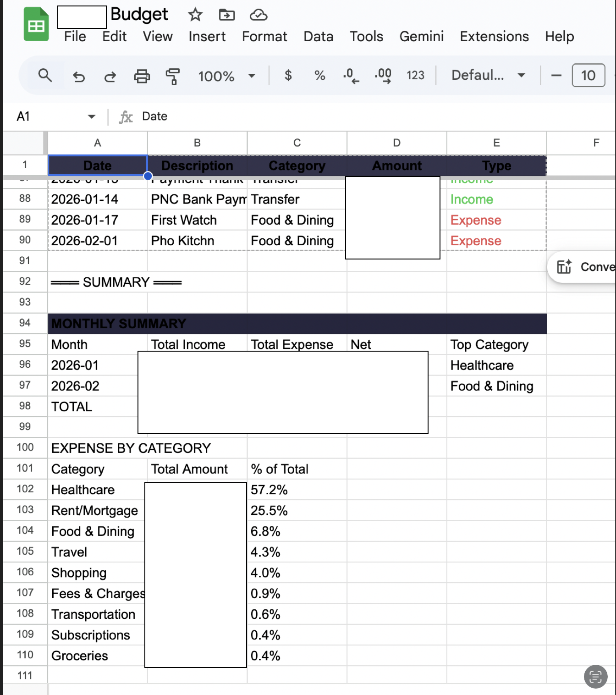The height and width of the screenshot is (695, 616).
Task: Select the Subscriptions category cell
Action: [x=96, y=635]
